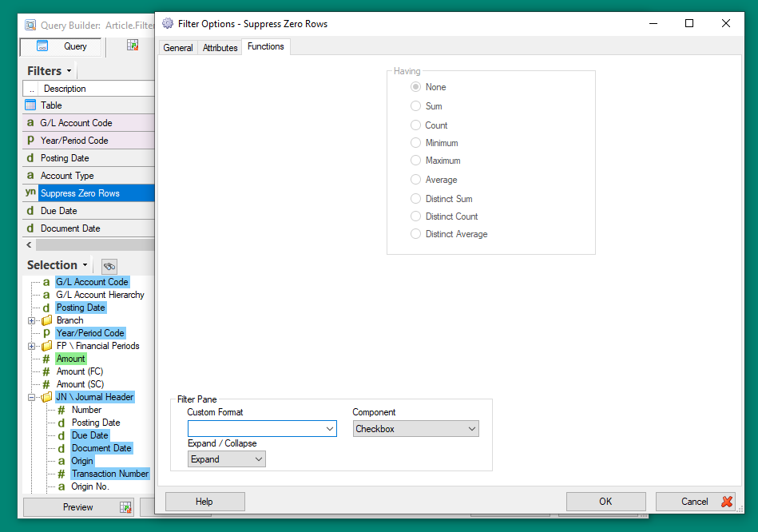Close the Filter Options dialog
The image size is (758, 532).
(x=725, y=23)
